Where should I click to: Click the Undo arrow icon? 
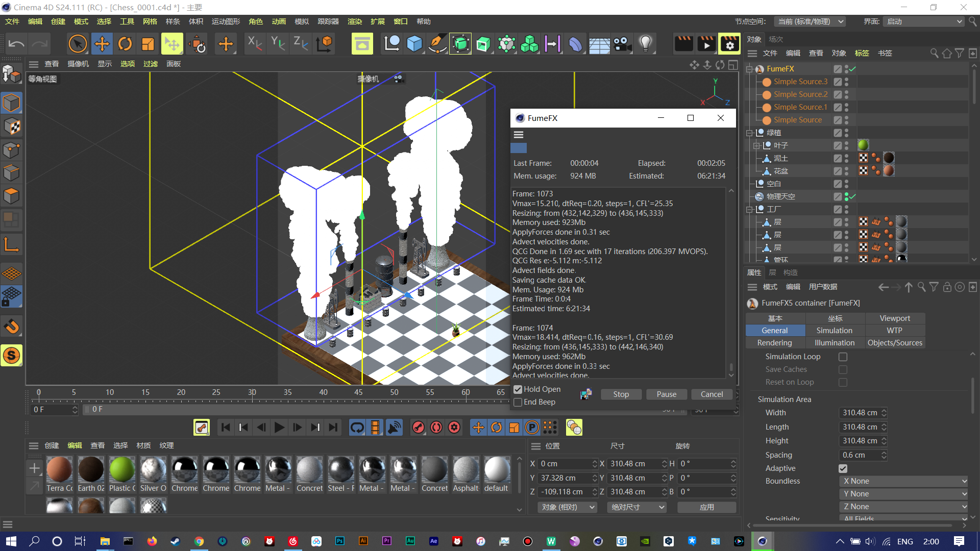click(x=16, y=44)
